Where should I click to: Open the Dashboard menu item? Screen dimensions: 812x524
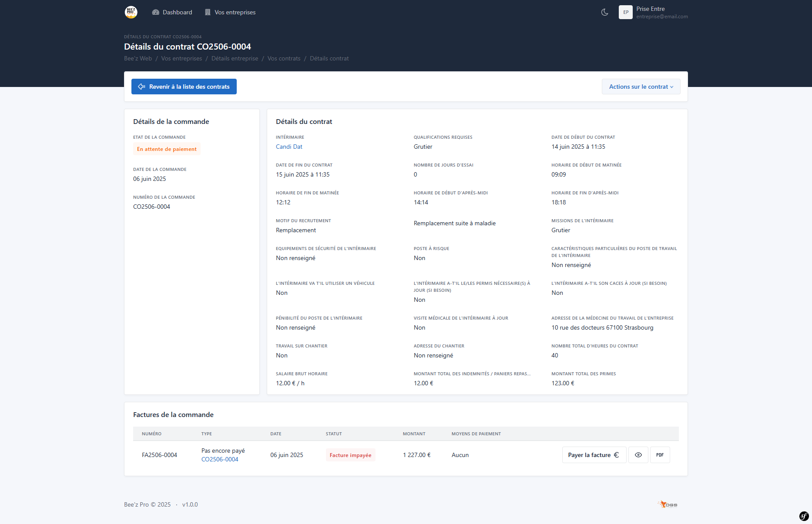pos(172,12)
